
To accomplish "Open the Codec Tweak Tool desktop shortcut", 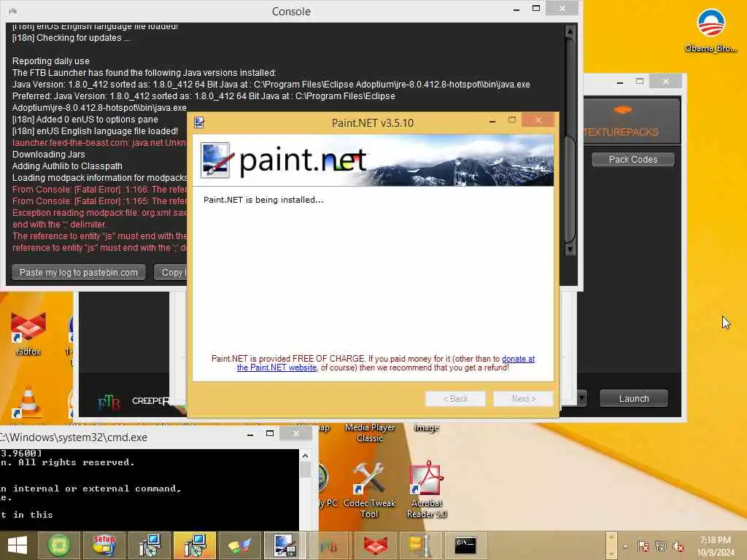I will (369, 491).
